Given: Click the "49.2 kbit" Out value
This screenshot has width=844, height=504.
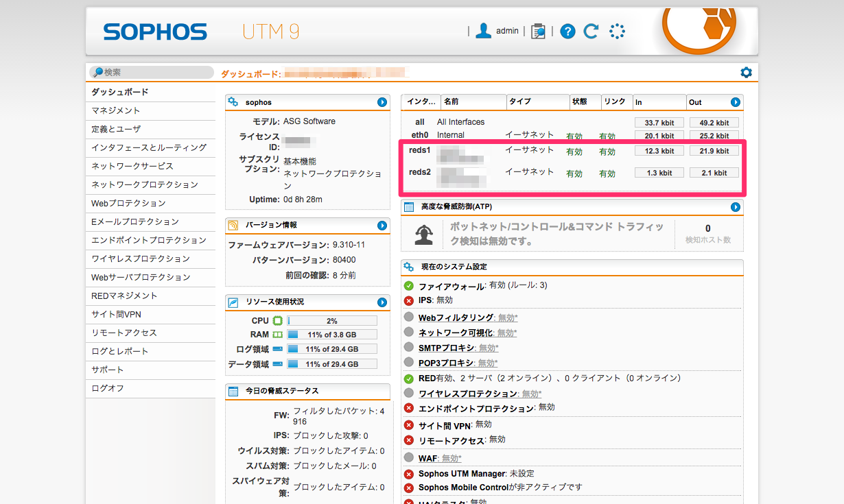Looking at the screenshot, I should 714,122.
